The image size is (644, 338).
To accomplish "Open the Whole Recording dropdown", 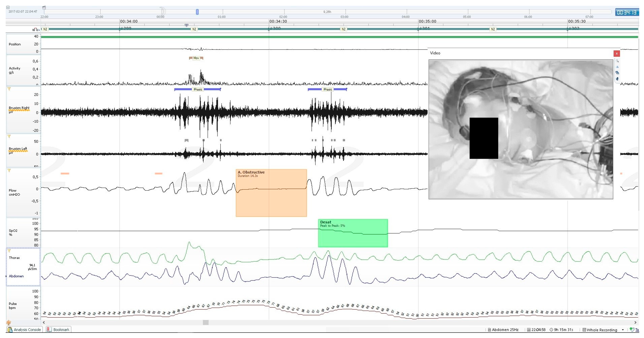I will tap(623, 330).
